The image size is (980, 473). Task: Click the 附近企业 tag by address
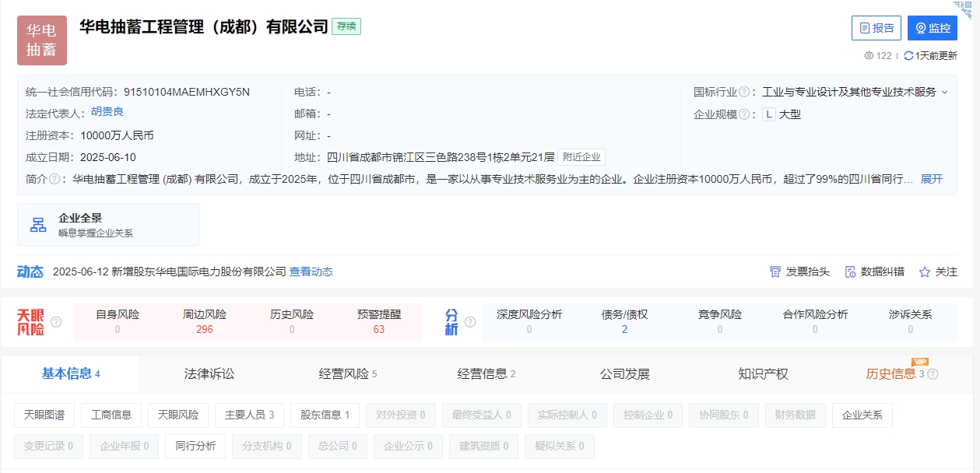(x=581, y=157)
